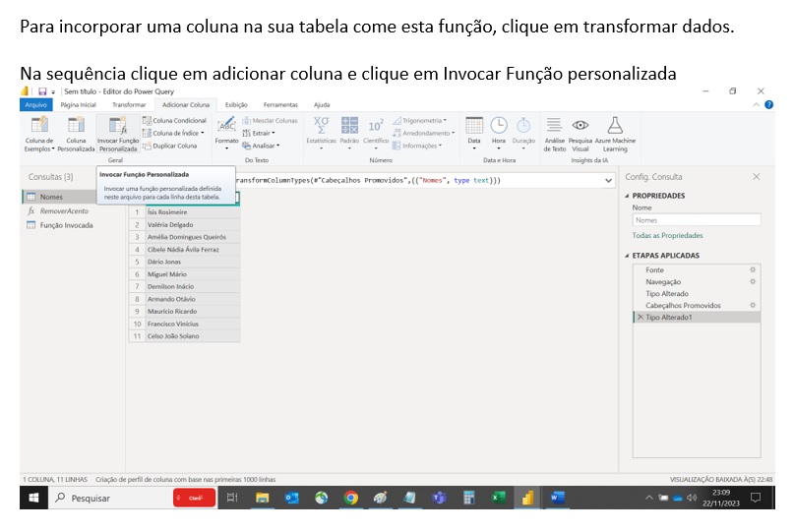Expand the formula bar chevron
This screenshot has width=794, height=532.
click(608, 180)
